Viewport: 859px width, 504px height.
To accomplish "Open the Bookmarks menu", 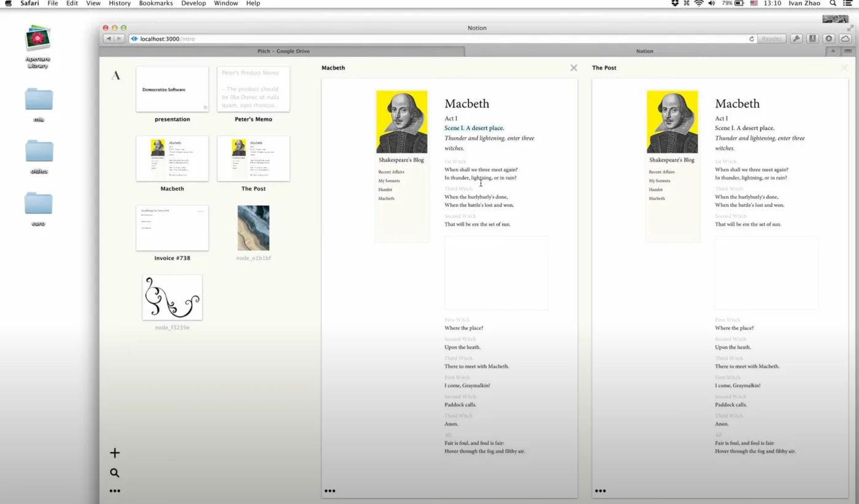I will point(156,4).
